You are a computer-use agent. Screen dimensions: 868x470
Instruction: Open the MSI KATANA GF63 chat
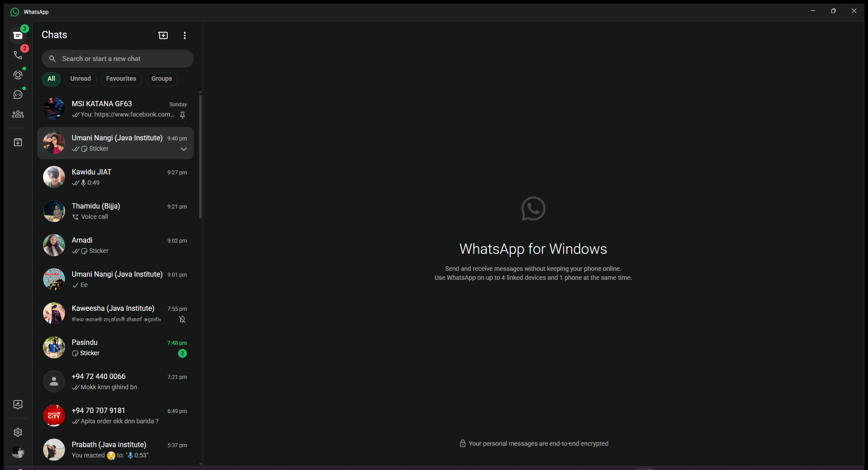pos(116,109)
